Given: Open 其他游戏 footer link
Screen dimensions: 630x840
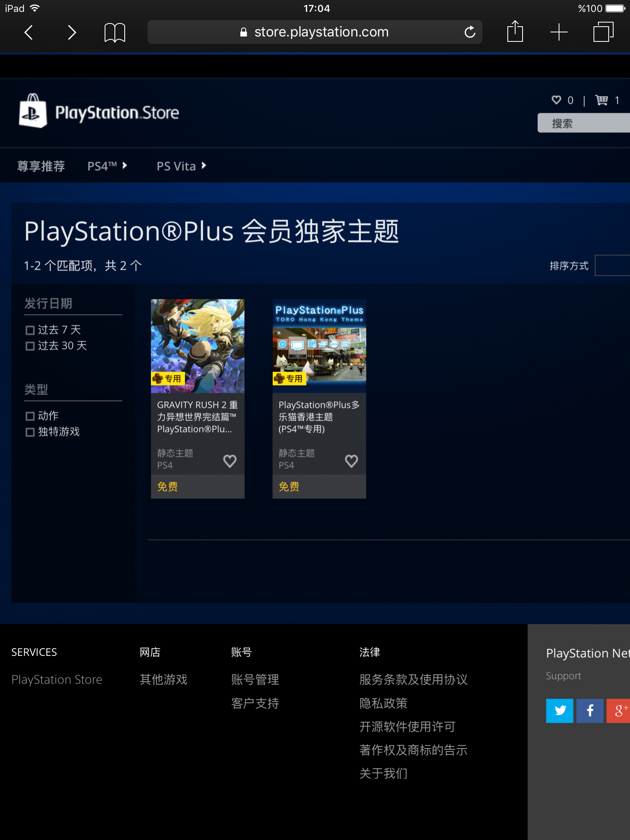Looking at the screenshot, I should click(164, 680).
